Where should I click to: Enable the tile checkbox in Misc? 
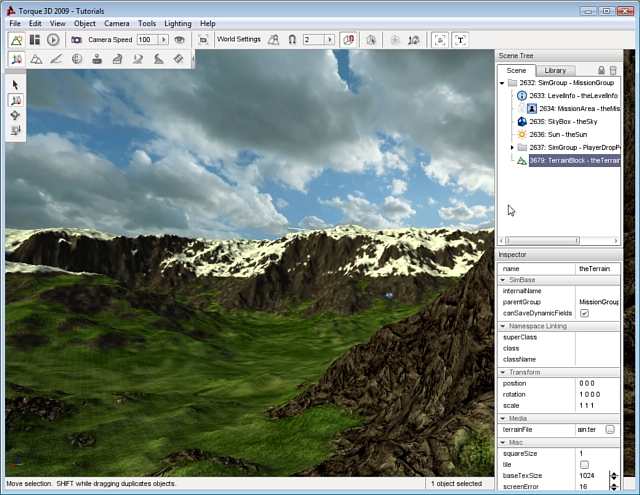coord(585,463)
